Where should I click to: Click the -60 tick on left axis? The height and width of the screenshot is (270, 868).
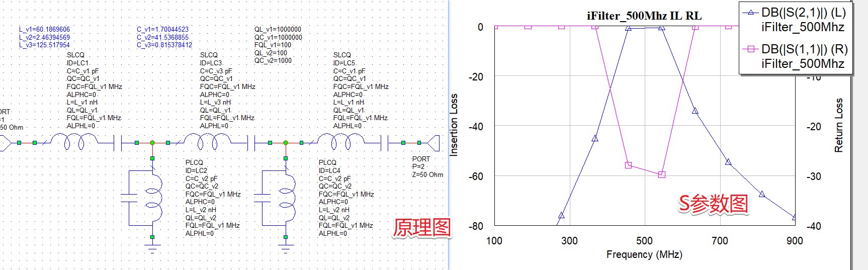pyautogui.click(x=476, y=176)
